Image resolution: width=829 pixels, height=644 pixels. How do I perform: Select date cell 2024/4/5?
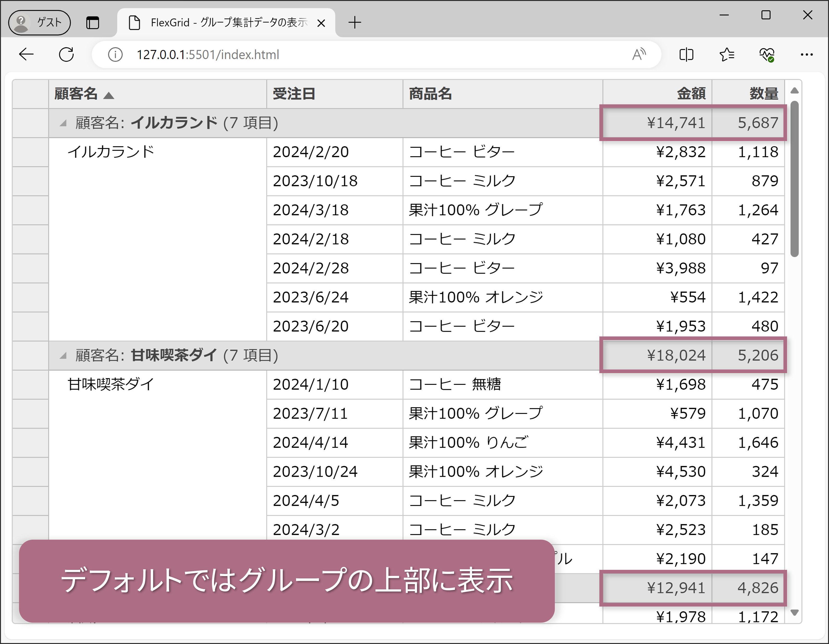point(335,501)
